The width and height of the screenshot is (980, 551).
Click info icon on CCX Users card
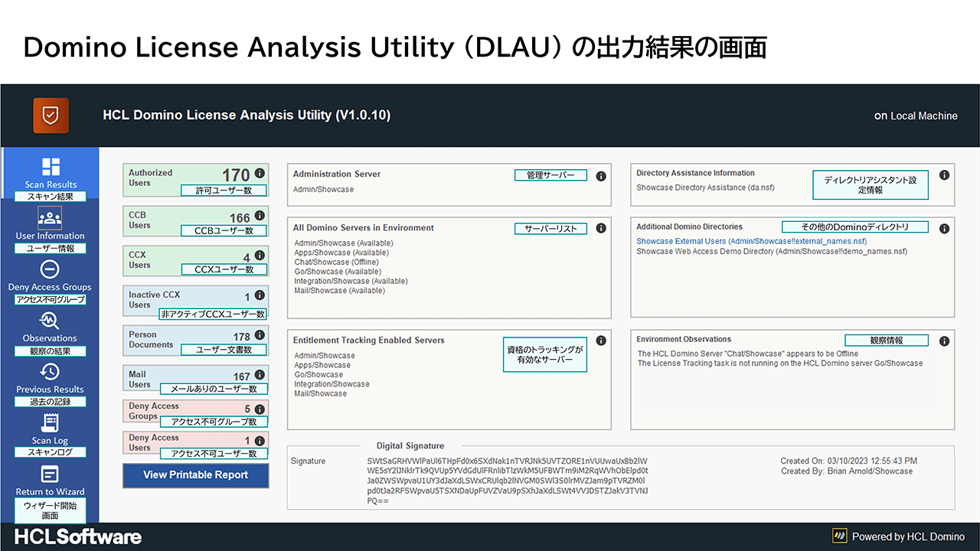coord(260,256)
